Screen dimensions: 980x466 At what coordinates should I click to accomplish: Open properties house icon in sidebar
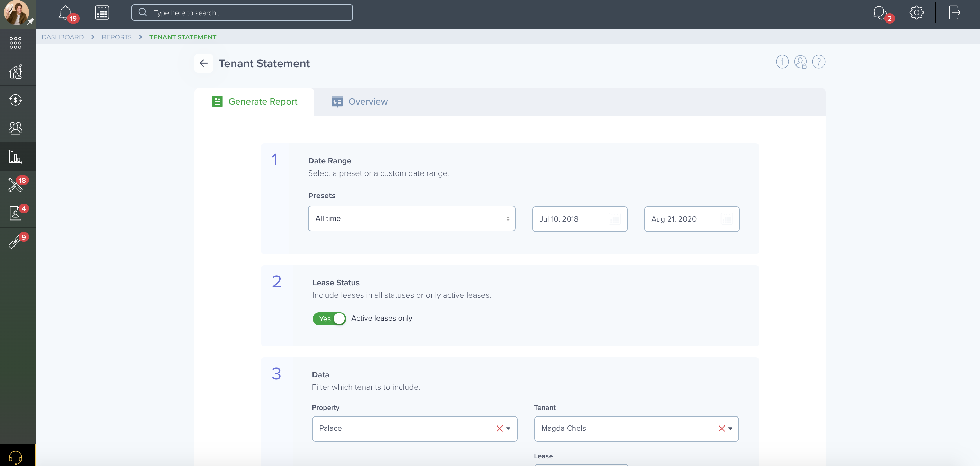pyautogui.click(x=16, y=71)
